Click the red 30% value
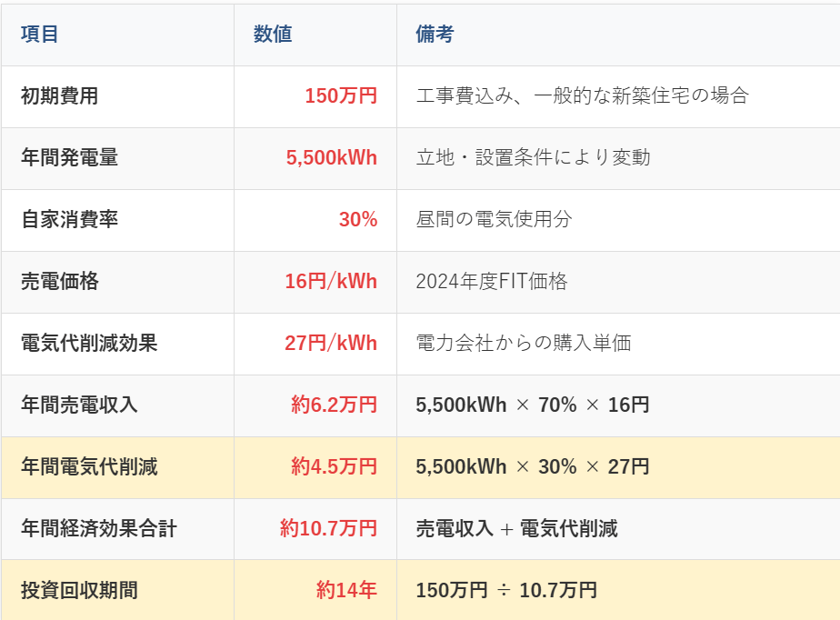This screenshot has width=840, height=620. point(358,220)
